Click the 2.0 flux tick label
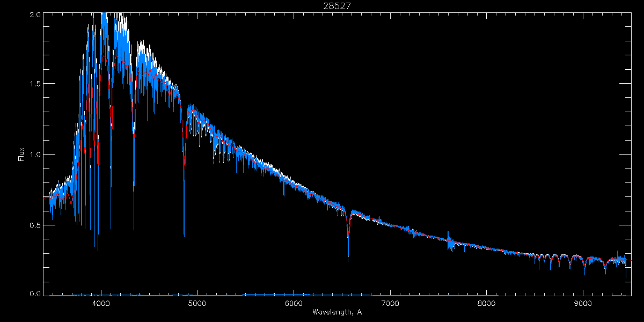 [35, 14]
